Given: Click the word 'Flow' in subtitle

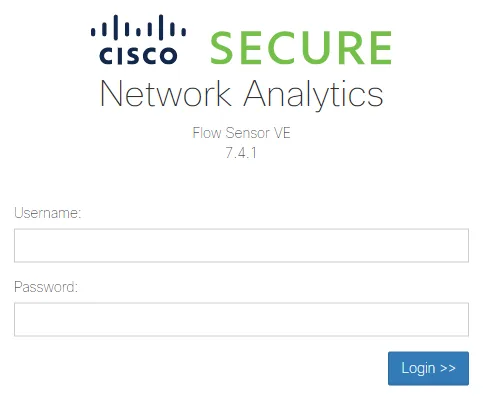Looking at the screenshot, I should pos(207,133).
